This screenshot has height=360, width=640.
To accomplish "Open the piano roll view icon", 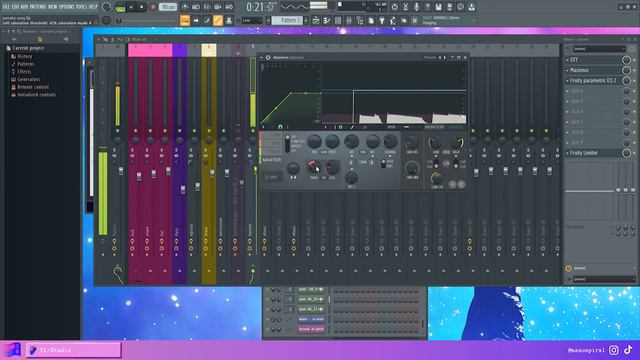I will [x=327, y=20].
